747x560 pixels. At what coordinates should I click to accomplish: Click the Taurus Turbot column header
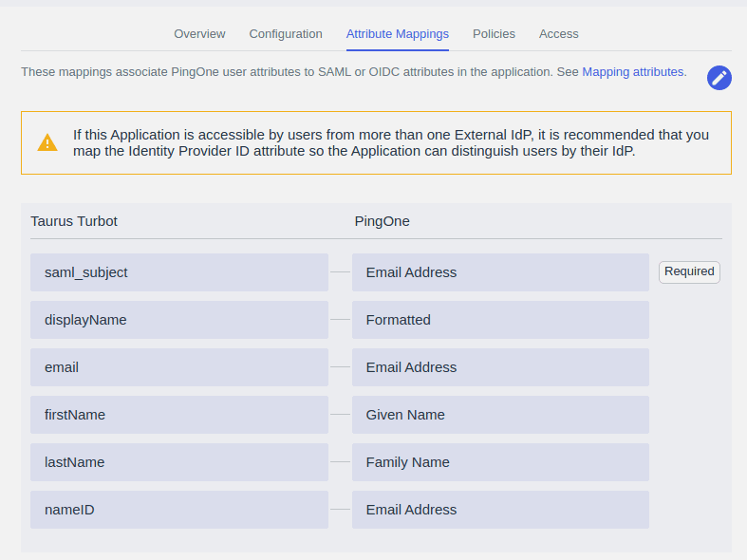(x=74, y=221)
